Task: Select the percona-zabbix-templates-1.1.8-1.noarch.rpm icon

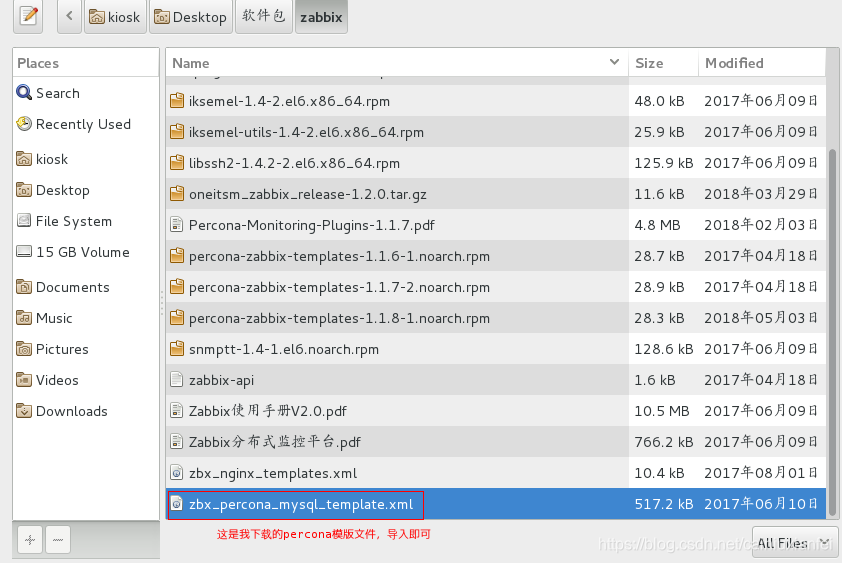Action: (177, 318)
